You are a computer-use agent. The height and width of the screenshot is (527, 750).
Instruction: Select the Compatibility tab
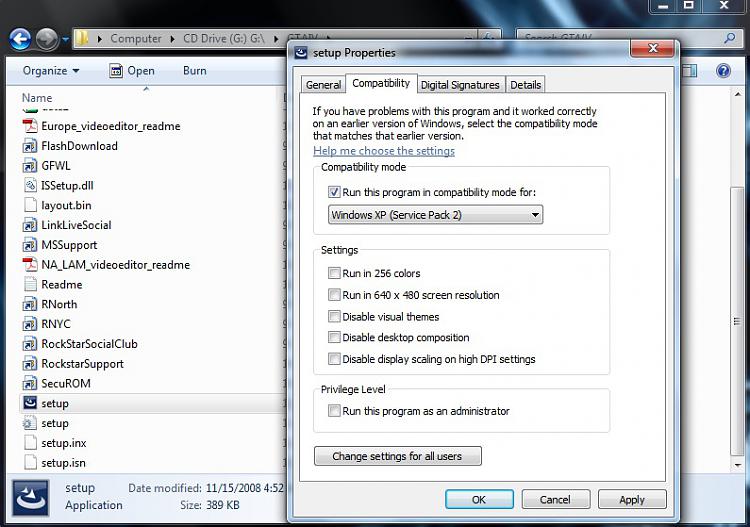coord(381,83)
